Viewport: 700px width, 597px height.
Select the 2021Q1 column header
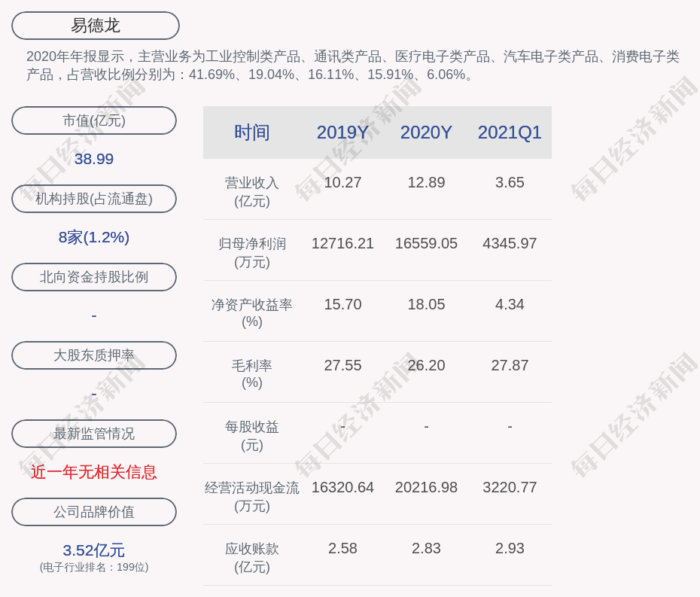tap(510, 132)
